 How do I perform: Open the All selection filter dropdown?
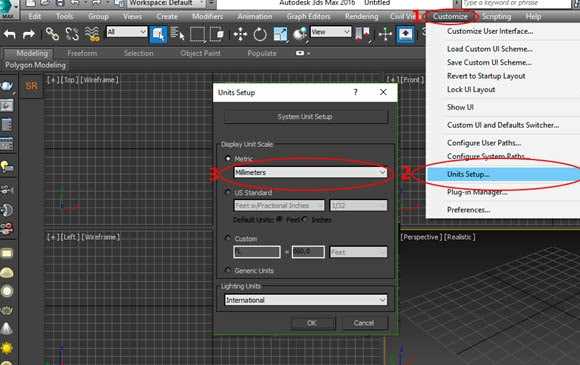pos(127,32)
